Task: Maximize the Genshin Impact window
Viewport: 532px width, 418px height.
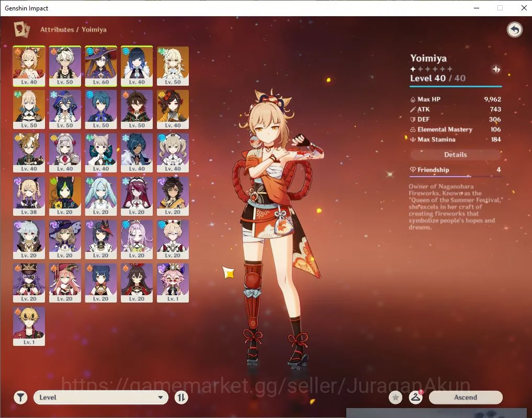Action: click(500, 8)
